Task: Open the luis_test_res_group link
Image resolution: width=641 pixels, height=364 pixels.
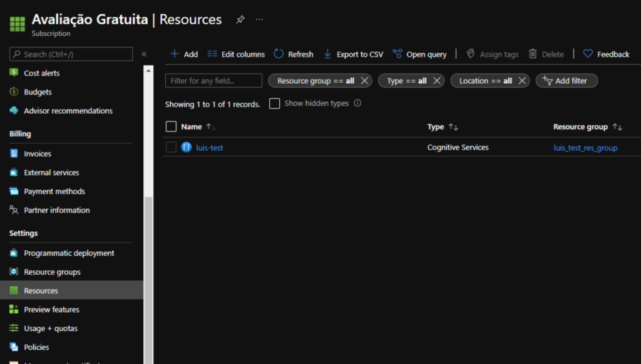Action: 585,148
